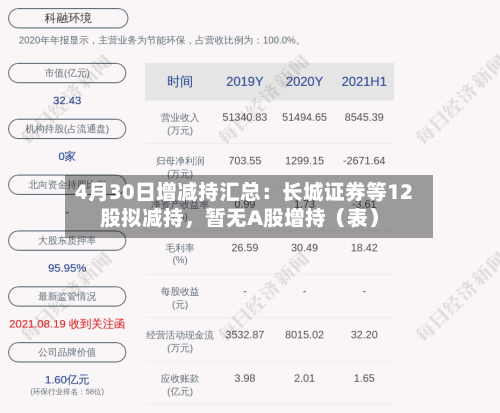Select net profit value 1299.15

pos(304,161)
